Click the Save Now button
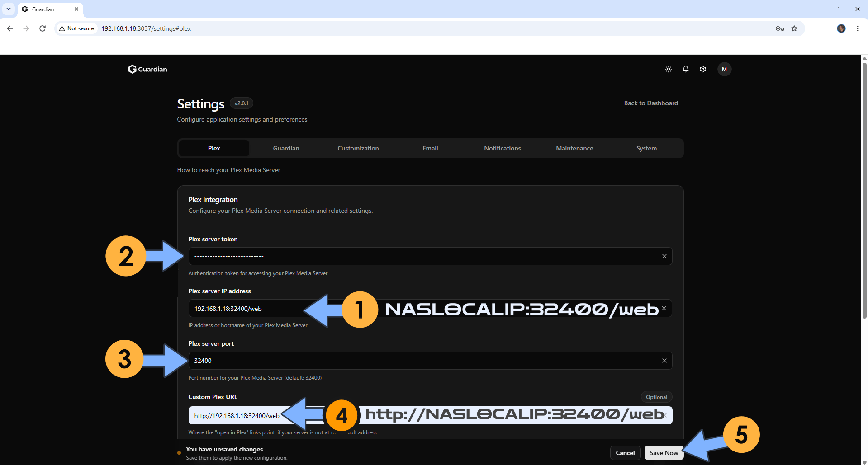 [x=664, y=453]
